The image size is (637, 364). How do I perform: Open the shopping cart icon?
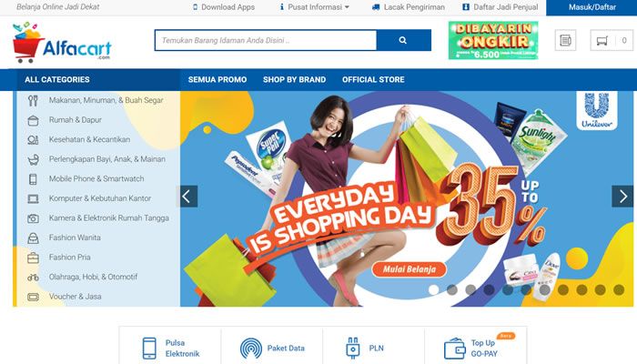[x=602, y=40]
